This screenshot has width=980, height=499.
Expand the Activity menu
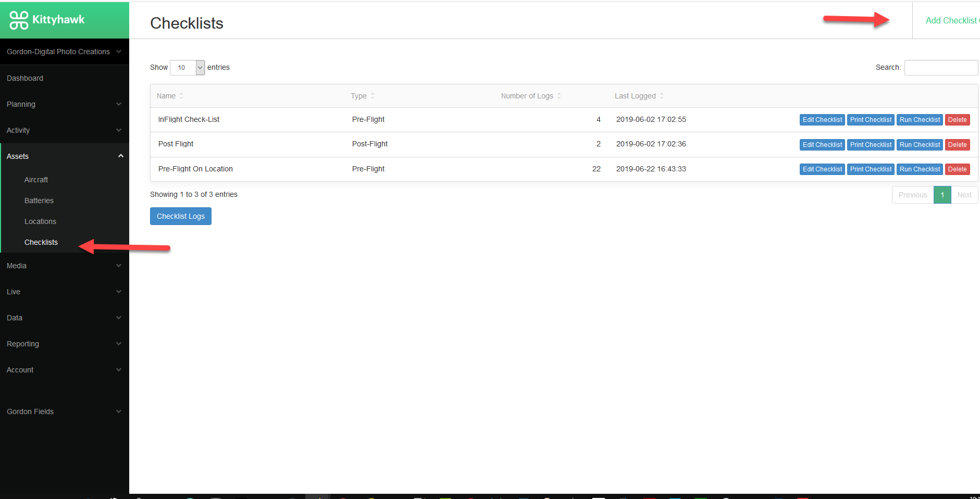click(64, 130)
